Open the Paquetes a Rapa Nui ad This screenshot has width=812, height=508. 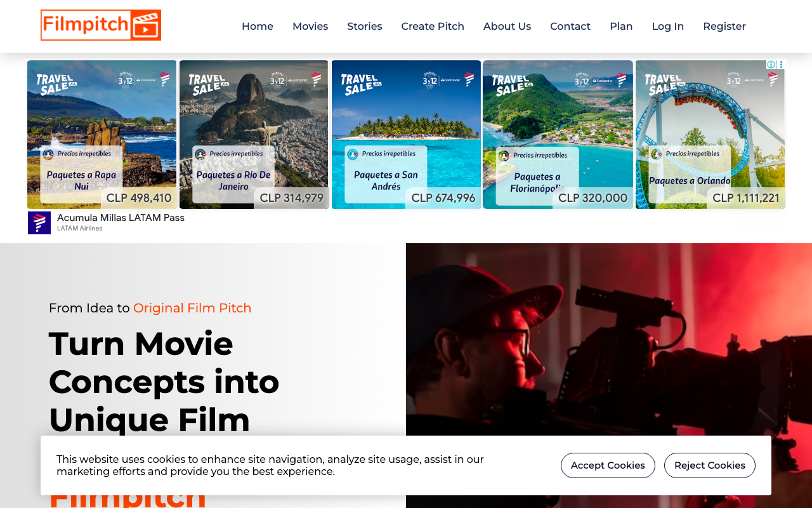point(101,135)
